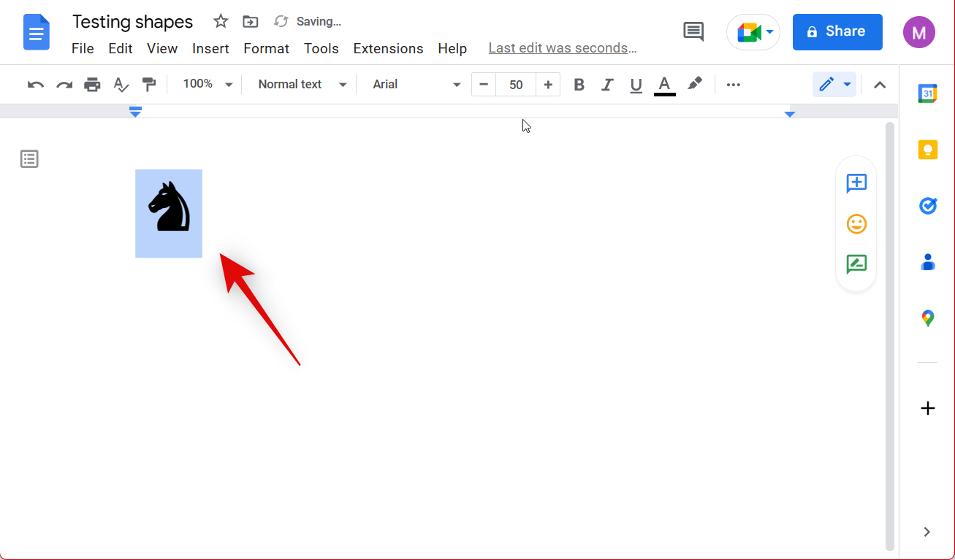Open the Format menu
This screenshot has height=560, width=955.
(x=267, y=48)
